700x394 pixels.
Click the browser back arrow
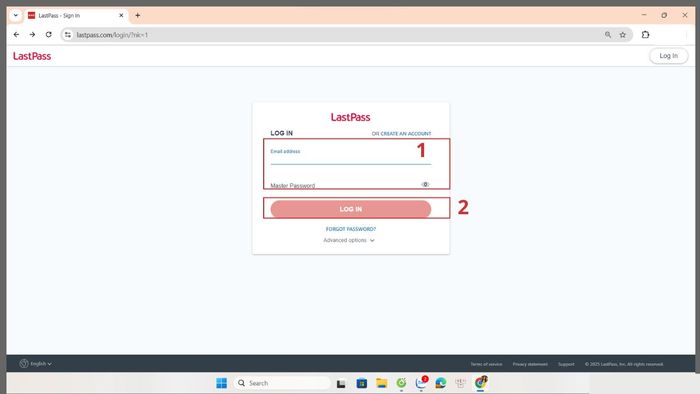point(17,34)
